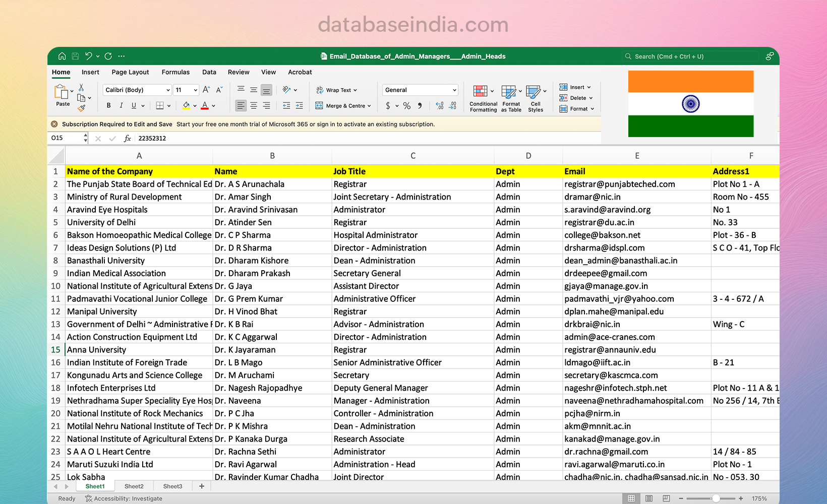Click the Decrease Decimal icon
This screenshot has width=827, height=504.
pos(453,105)
